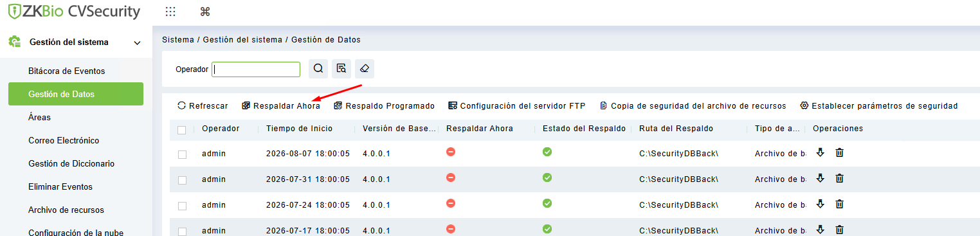
Task: Click the Refrescar toolbar button
Action: (203, 105)
